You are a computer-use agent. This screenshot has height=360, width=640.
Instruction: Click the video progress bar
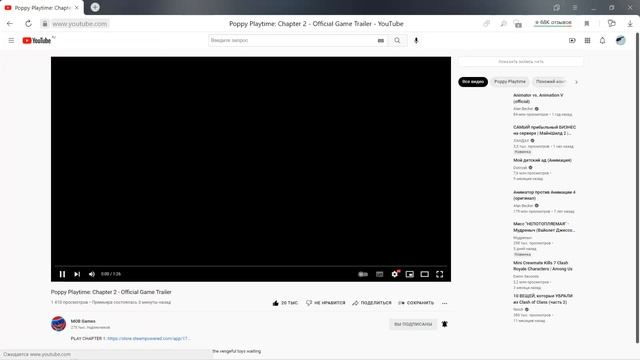251,266
